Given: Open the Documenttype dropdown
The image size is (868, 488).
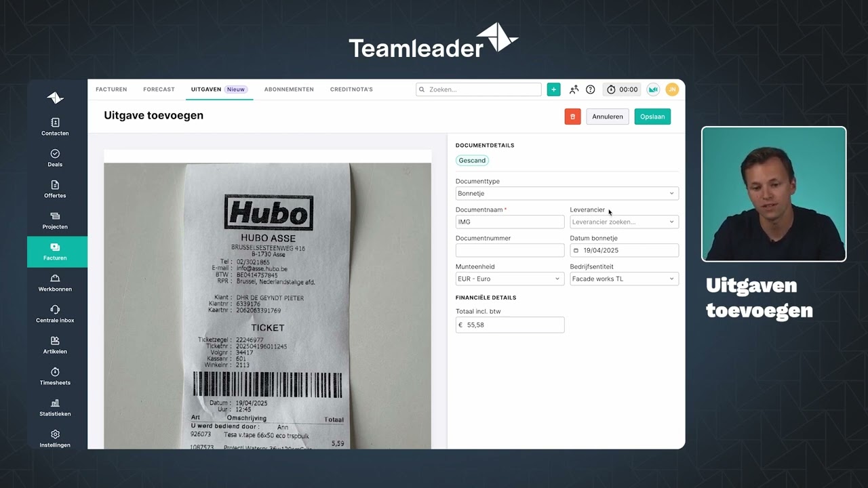Looking at the screenshot, I should coord(567,194).
